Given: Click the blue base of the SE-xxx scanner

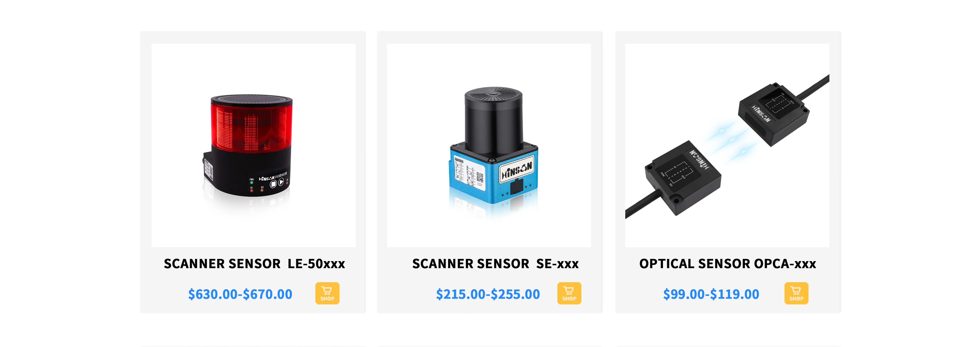Looking at the screenshot, I should click(493, 175).
